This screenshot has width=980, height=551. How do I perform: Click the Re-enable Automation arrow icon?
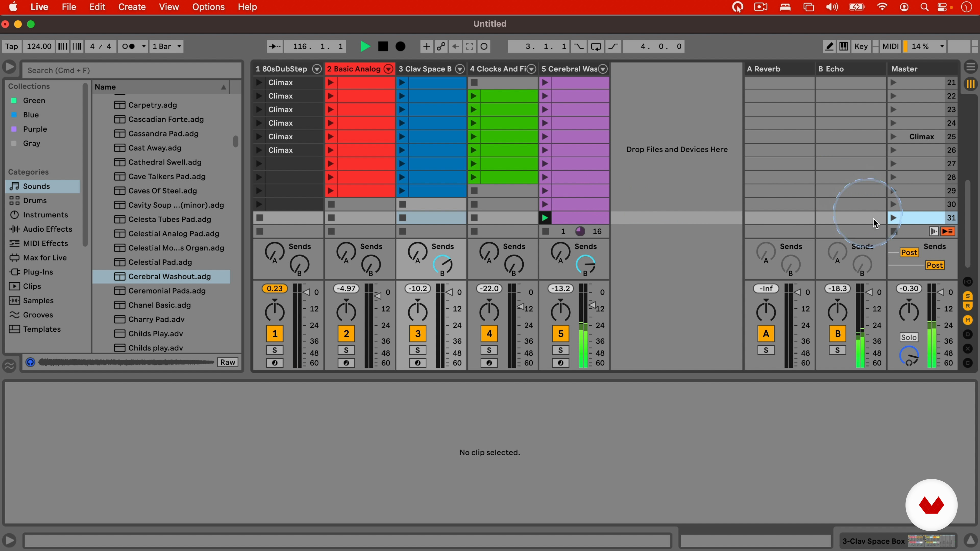point(455,46)
